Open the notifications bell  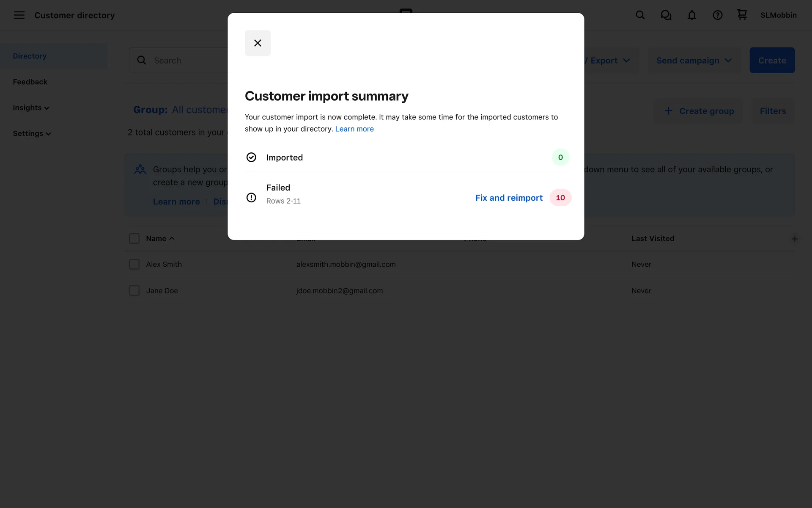click(691, 15)
